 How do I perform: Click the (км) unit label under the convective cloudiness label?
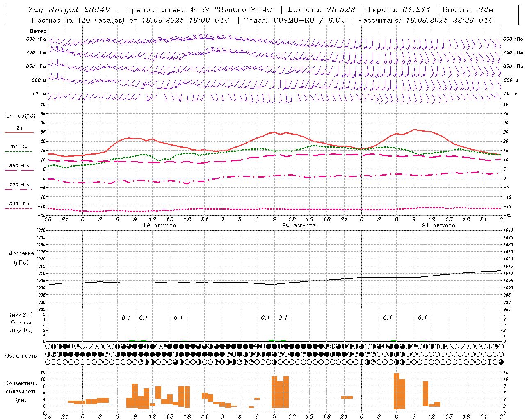click(21, 399)
